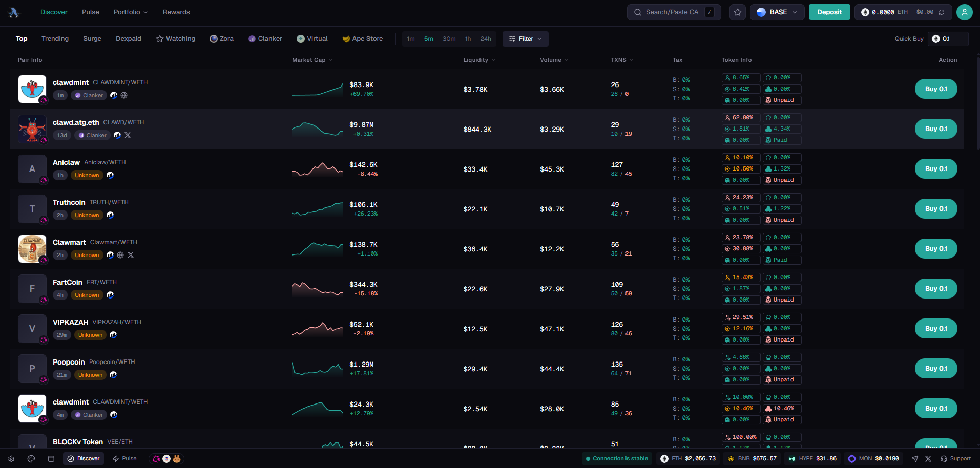The image size is (980, 468).
Task: Open the theme palette icon
Action: click(x=31, y=459)
